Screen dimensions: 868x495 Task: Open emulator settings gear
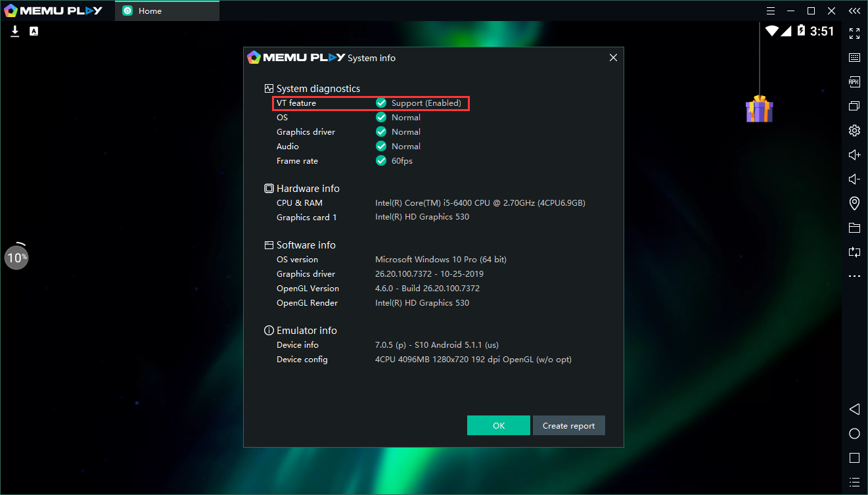click(x=854, y=130)
